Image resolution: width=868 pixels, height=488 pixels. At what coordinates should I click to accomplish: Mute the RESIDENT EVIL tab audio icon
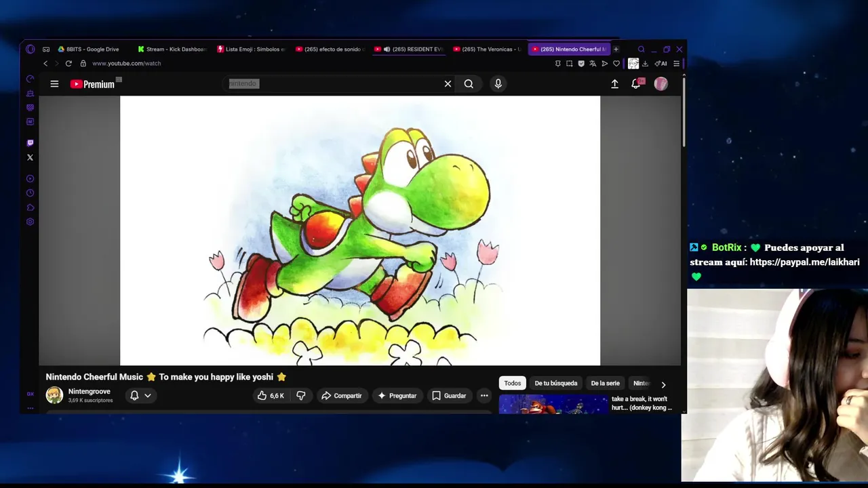tap(387, 49)
